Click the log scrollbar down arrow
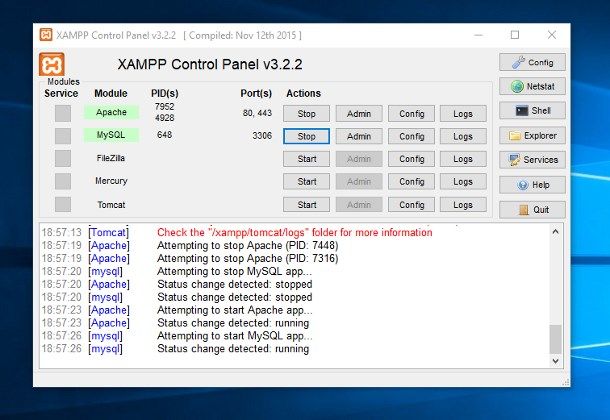 (556, 361)
